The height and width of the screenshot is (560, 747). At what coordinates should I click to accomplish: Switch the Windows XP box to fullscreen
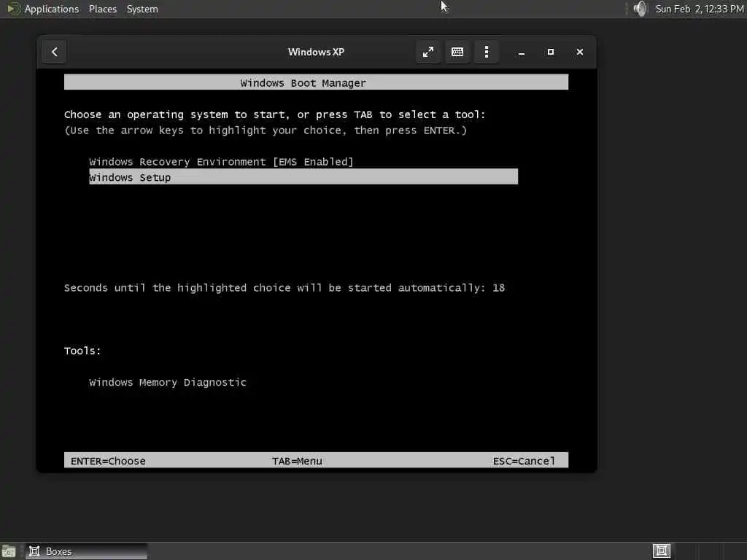(x=427, y=52)
